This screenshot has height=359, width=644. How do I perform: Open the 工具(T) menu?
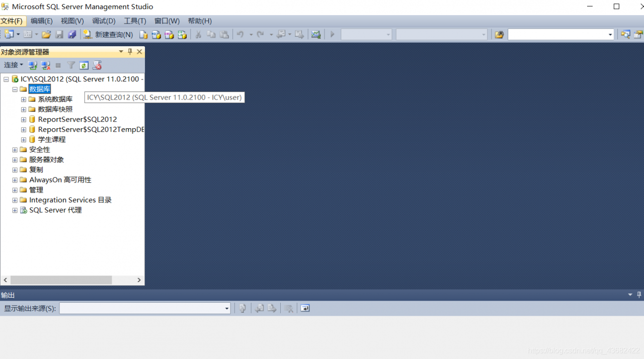coord(135,21)
